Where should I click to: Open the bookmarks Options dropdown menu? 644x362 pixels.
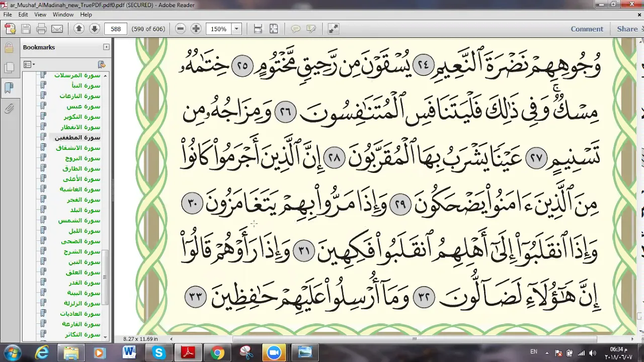(x=29, y=64)
